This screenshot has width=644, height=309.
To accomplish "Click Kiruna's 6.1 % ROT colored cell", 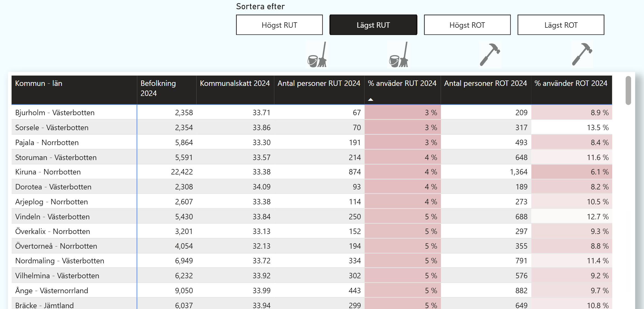I will 571,172.
